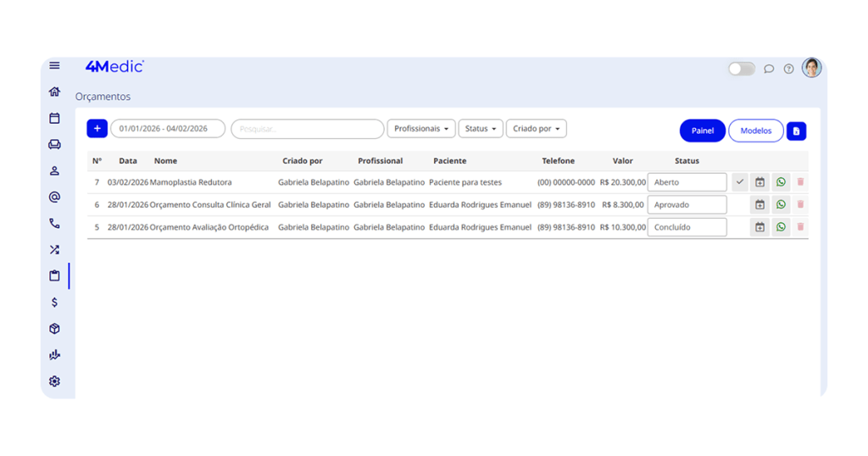Delete the Orçamento Avaliação Ortopédica row

coord(800,227)
